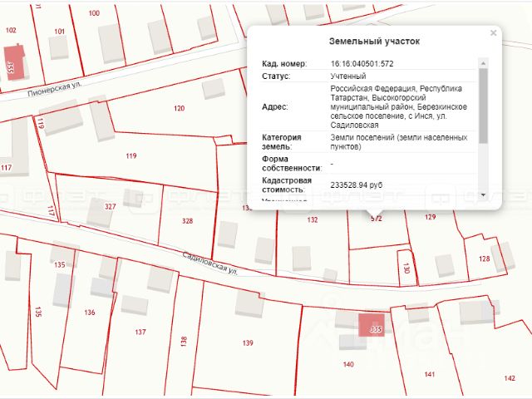Click parcel 572 label under the popup
The height and width of the screenshot is (399, 532).
(x=377, y=219)
